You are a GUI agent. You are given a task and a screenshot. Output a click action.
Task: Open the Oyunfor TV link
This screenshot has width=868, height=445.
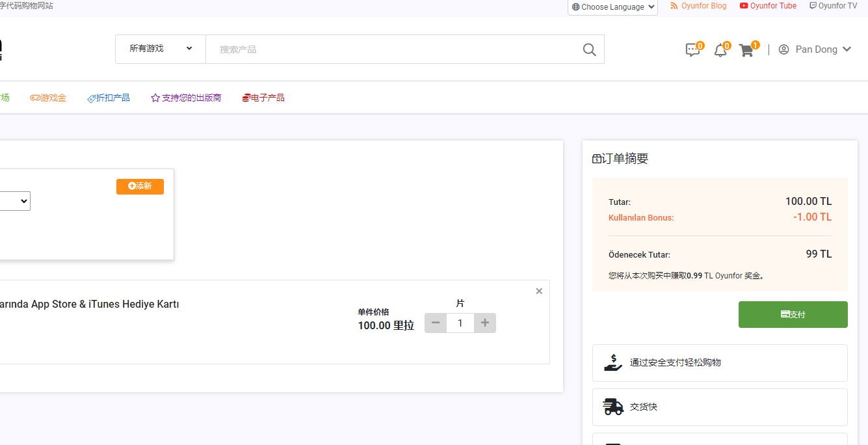[833, 6]
